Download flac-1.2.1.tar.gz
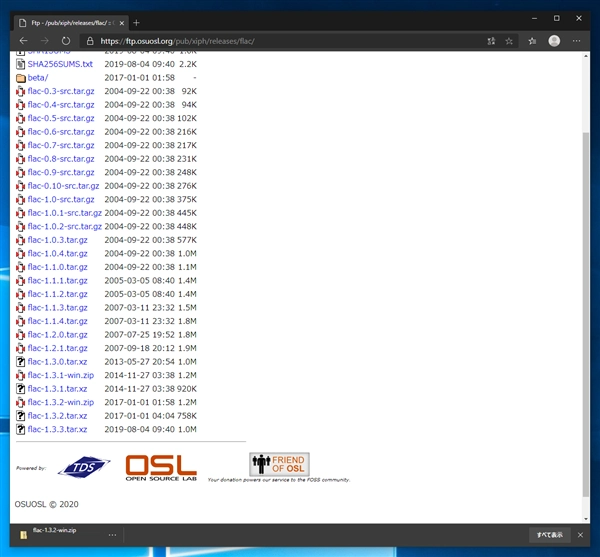The height and width of the screenshot is (557, 600). coord(57,348)
